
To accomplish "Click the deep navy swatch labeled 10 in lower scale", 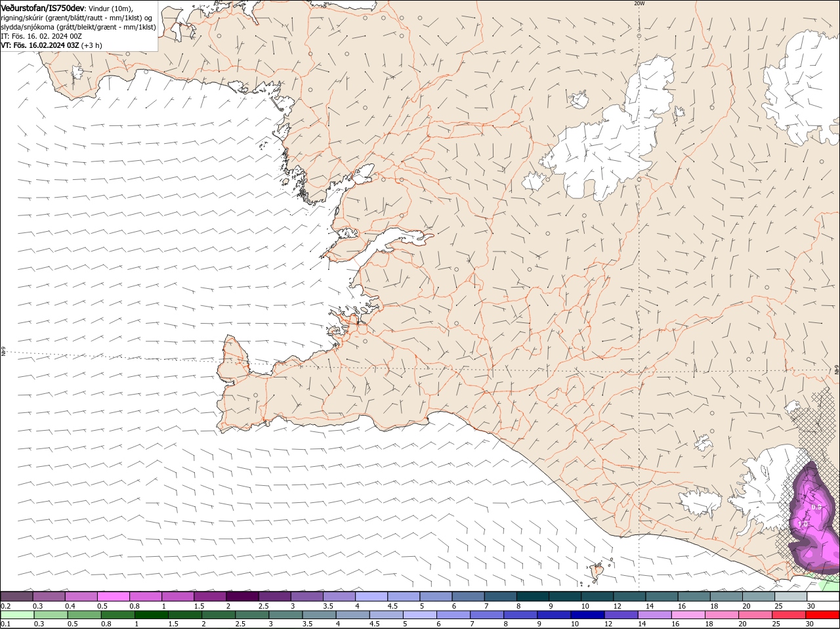I will click(588, 615).
